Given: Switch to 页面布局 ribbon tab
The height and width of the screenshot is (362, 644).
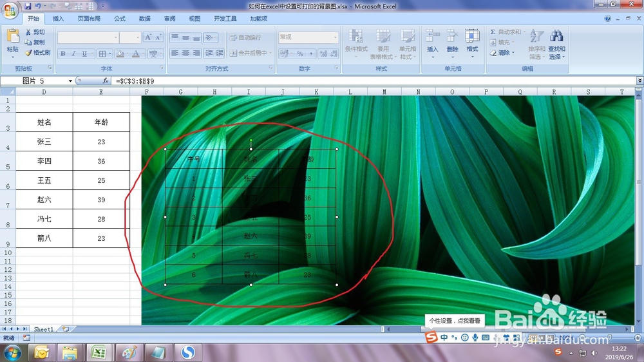Looking at the screenshot, I should 89,19.
